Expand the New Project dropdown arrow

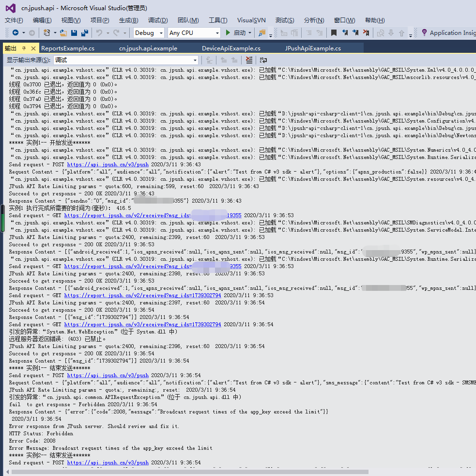55,32
